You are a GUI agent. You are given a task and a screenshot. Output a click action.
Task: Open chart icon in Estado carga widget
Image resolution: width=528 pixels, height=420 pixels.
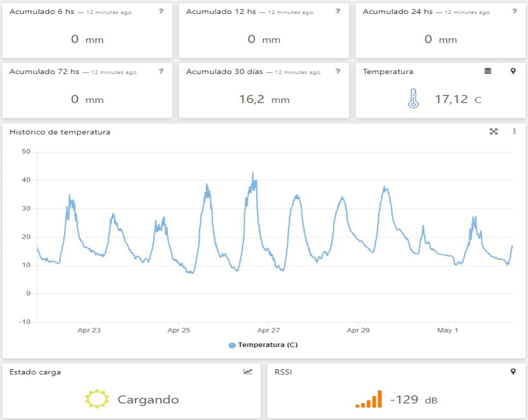coord(248,371)
